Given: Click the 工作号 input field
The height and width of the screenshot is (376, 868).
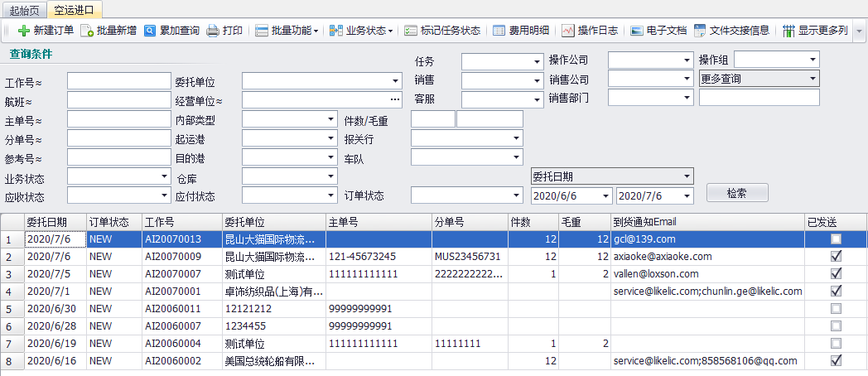Looking at the screenshot, I should [x=107, y=81].
